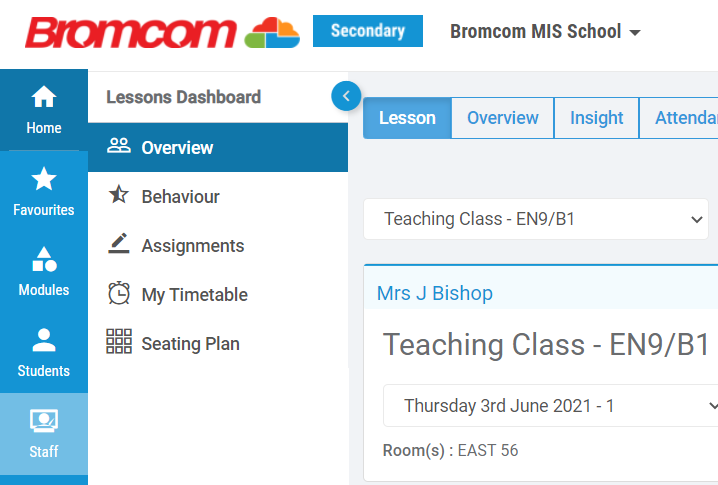Click the Behaviour star icon

(x=119, y=195)
